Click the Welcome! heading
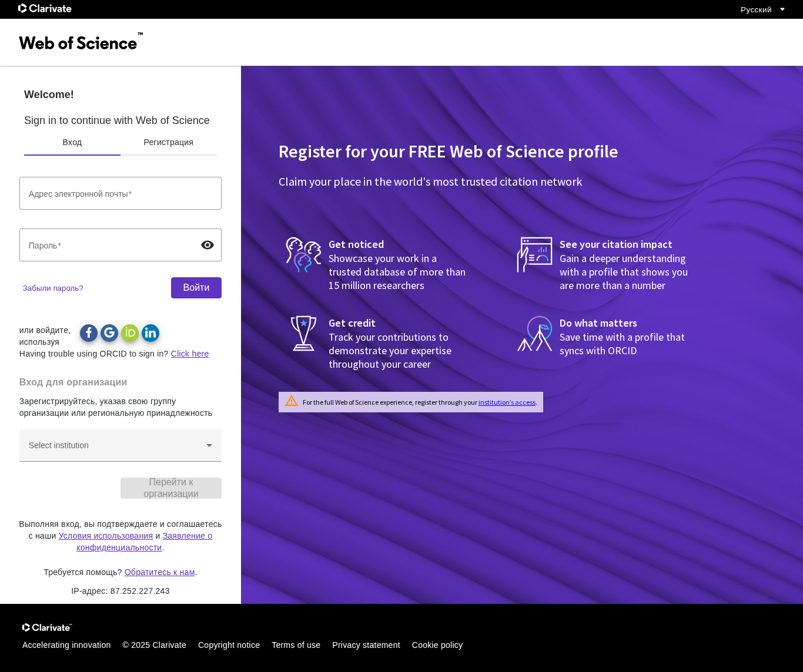This screenshot has width=803, height=672. 49,95
